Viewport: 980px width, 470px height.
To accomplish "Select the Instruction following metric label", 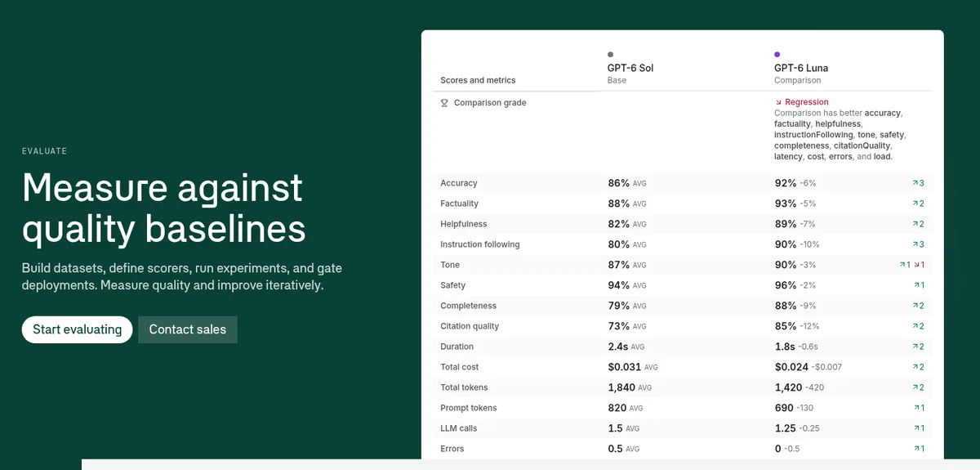I will tap(480, 244).
